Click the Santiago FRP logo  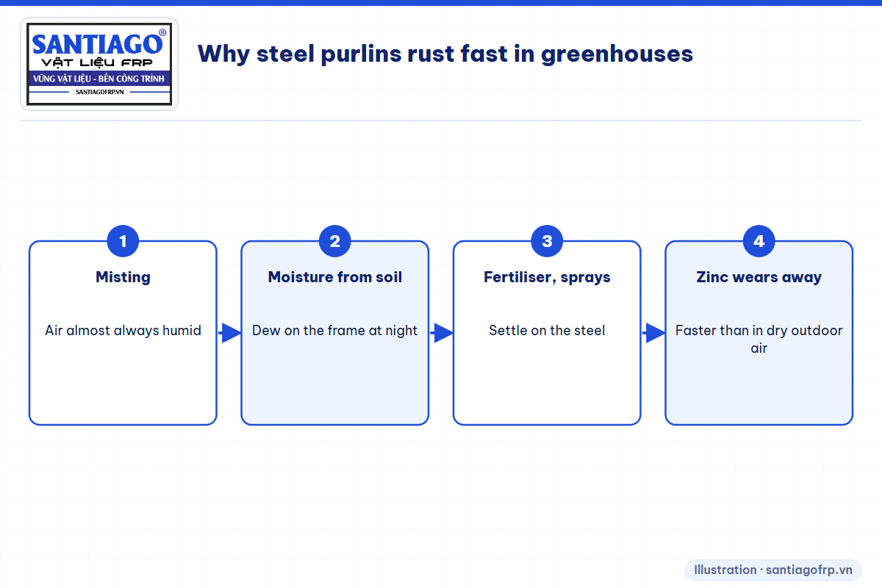click(99, 64)
